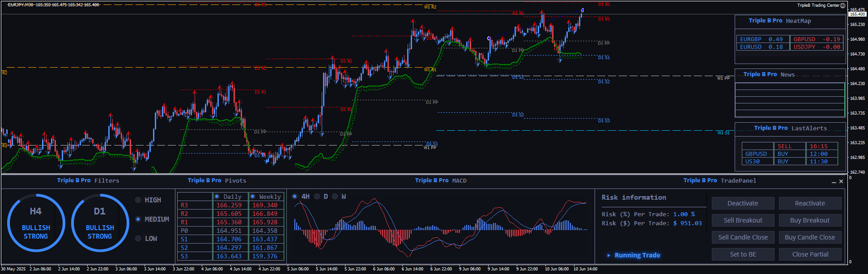
Task: Click the GBPUSD heatmap cell
Action: 816,39
